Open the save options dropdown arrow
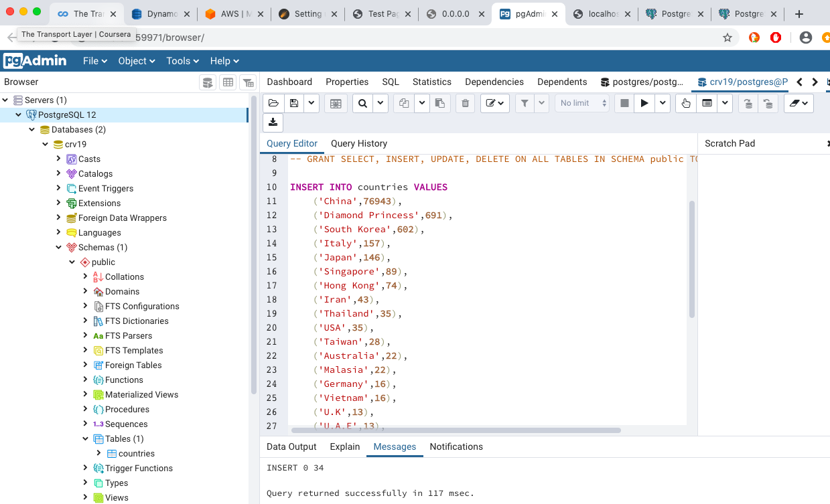 coord(312,103)
